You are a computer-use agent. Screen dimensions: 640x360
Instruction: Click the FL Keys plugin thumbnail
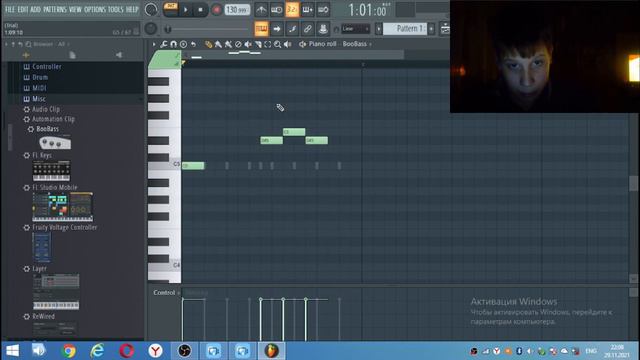(51, 171)
